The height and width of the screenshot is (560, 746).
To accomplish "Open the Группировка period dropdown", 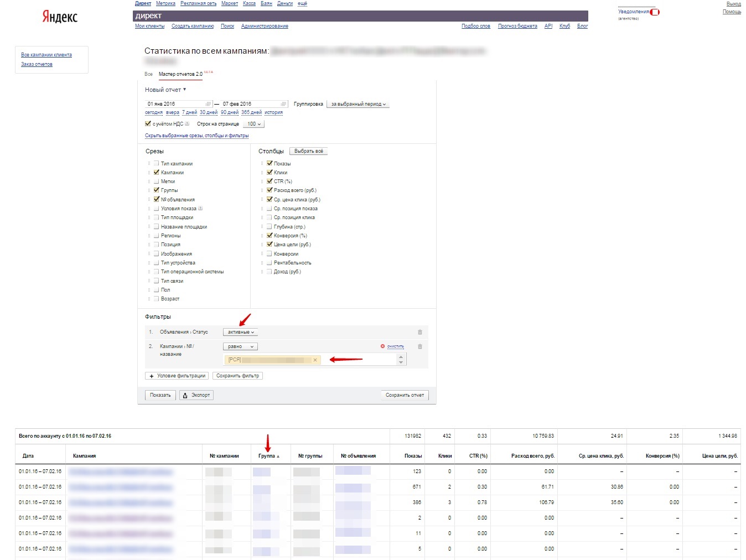I will [358, 104].
